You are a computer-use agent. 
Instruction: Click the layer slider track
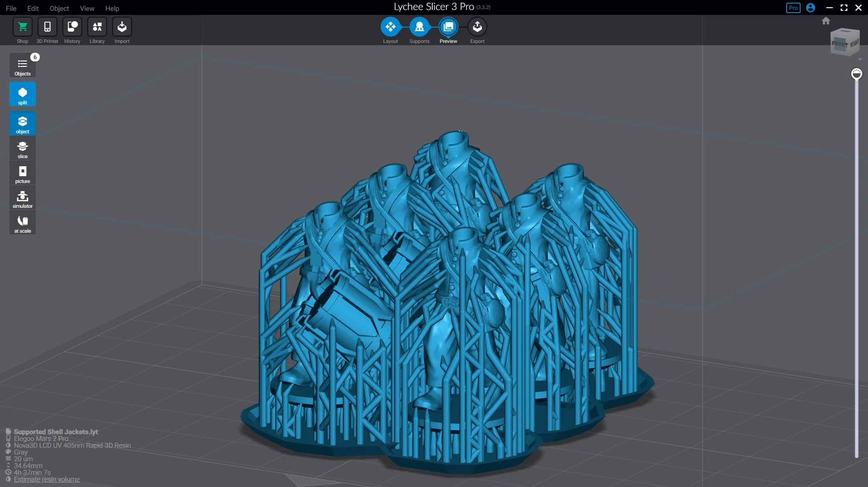[856, 268]
